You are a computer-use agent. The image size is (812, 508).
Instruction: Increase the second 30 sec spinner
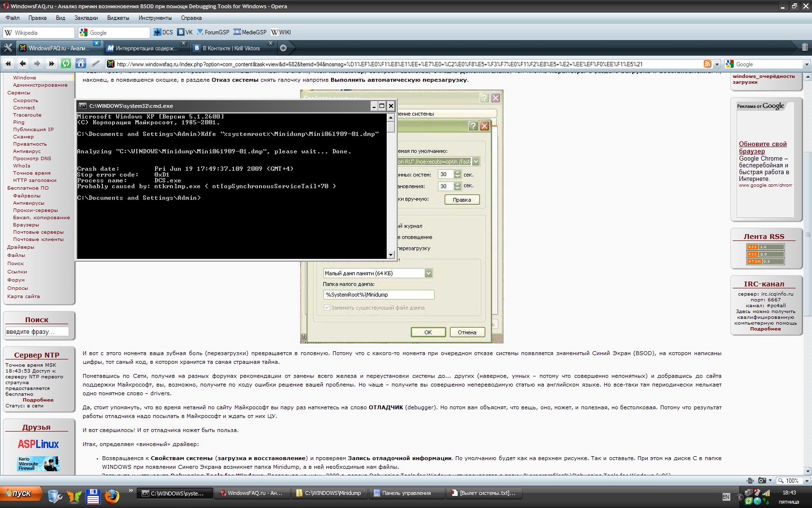pos(458,184)
